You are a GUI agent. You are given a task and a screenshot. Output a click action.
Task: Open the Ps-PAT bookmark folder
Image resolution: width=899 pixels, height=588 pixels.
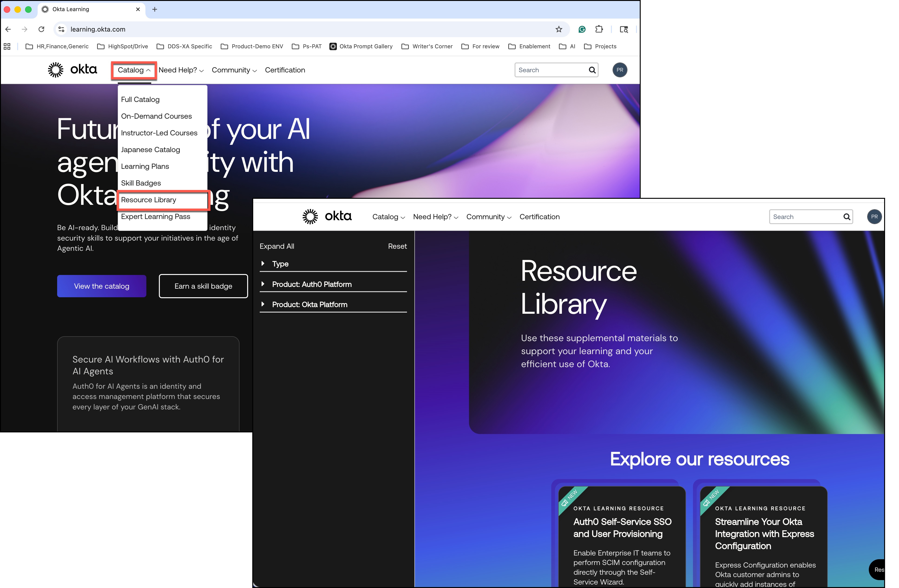click(x=307, y=46)
